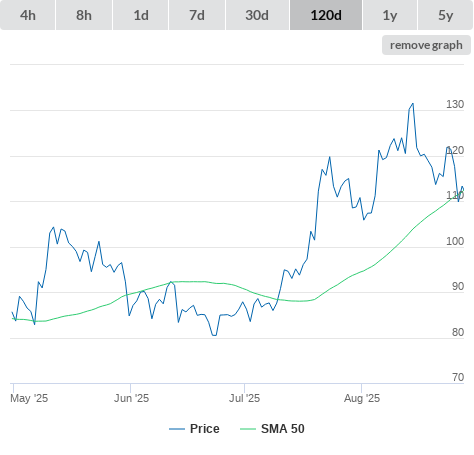Click the 100 y-axis value label
Screen dimensions: 474x455
455,241
